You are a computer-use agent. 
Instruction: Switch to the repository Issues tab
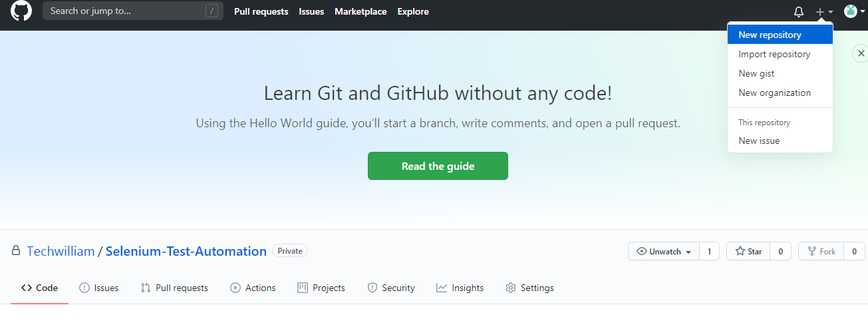[x=98, y=288]
